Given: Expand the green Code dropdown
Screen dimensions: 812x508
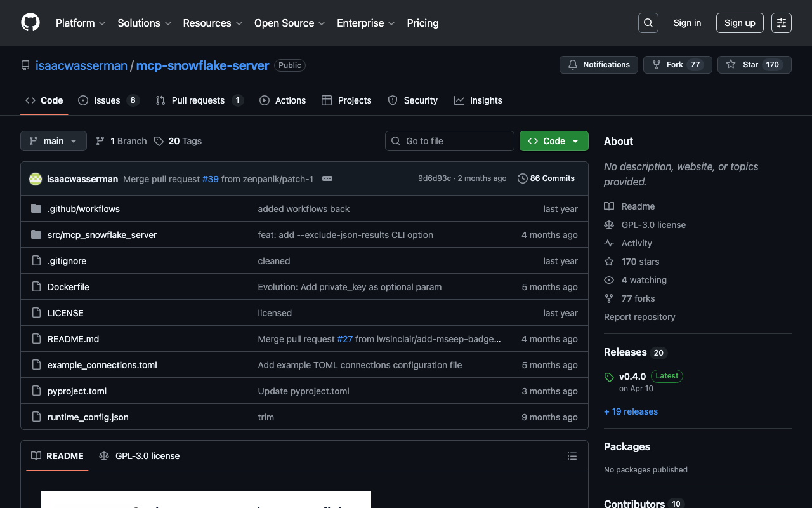Looking at the screenshot, I should pos(553,141).
